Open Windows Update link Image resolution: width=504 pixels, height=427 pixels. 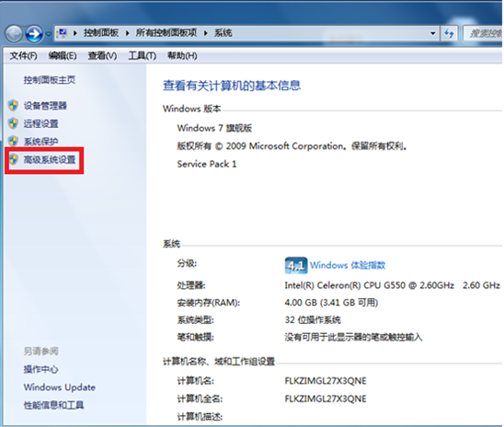(x=60, y=387)
